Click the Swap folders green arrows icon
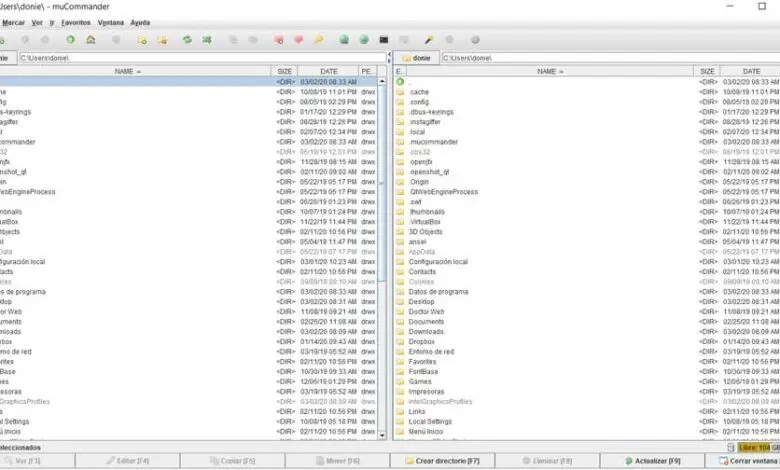780x470 pixels. [187, 39]
